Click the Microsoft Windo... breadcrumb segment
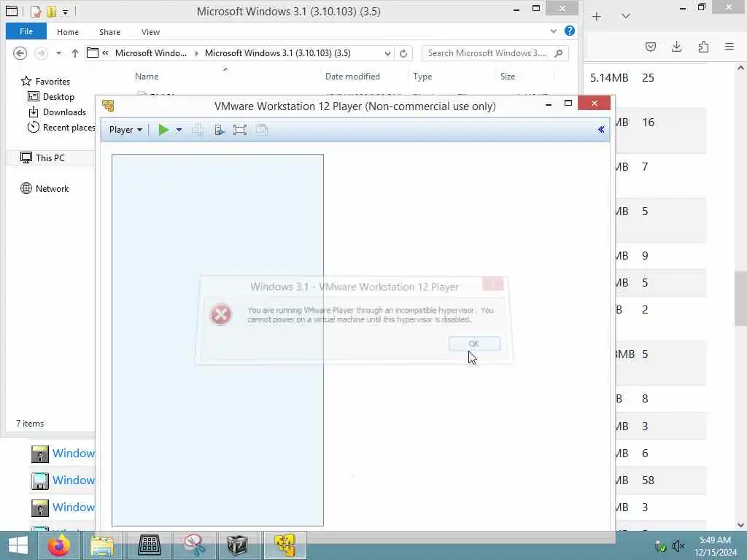Screen dimensions: 747x560 (x=150, y=52)
